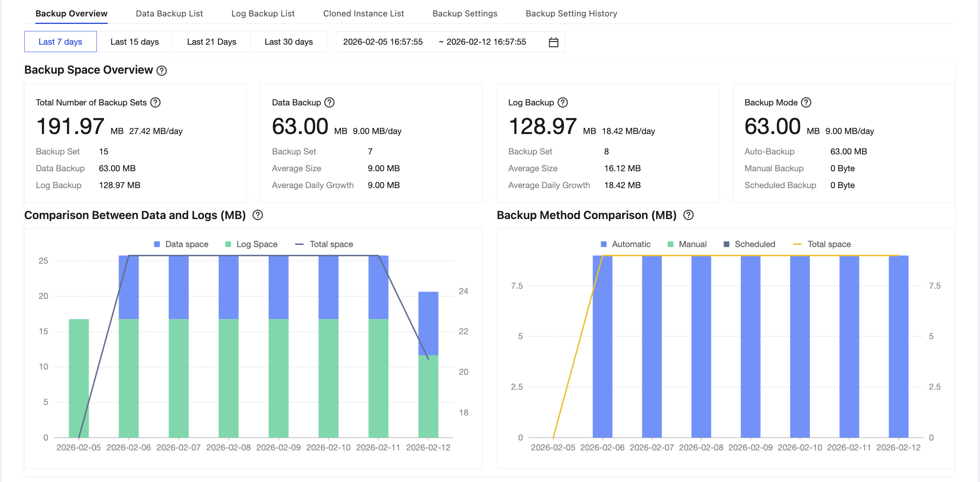
Task: Switch to Data Backup List tab
Action: pos(169,14)
